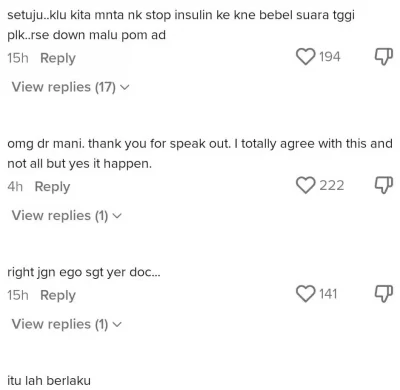Expand View replies (17)
Image resolution: width=400 pixels, height=390 pixels.
coord(70,87)
